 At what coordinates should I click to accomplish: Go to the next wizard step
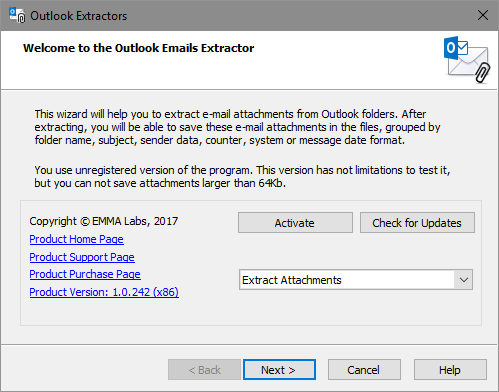[279, 370]
